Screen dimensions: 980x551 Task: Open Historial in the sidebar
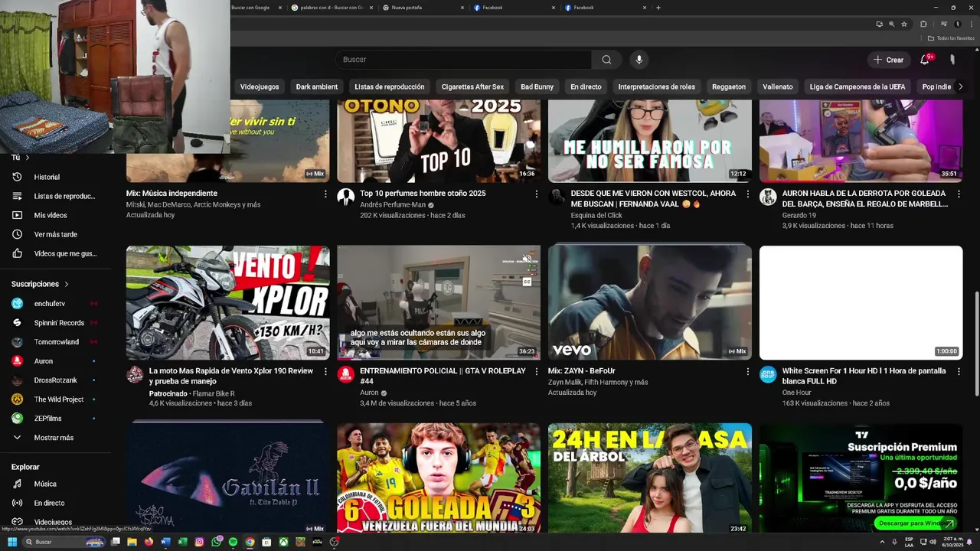(55, 177)
